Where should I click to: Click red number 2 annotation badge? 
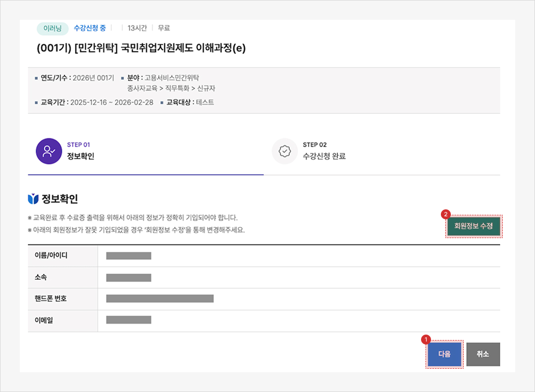[445, 214]
